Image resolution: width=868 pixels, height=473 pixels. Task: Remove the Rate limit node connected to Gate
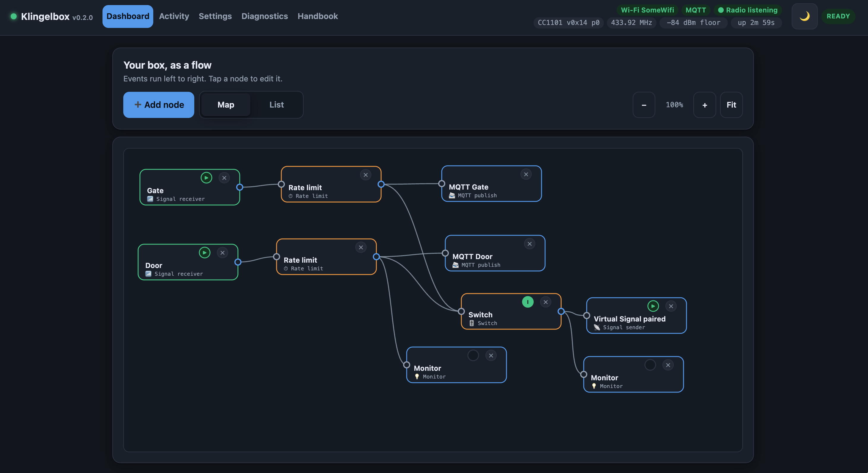point(366,175)
